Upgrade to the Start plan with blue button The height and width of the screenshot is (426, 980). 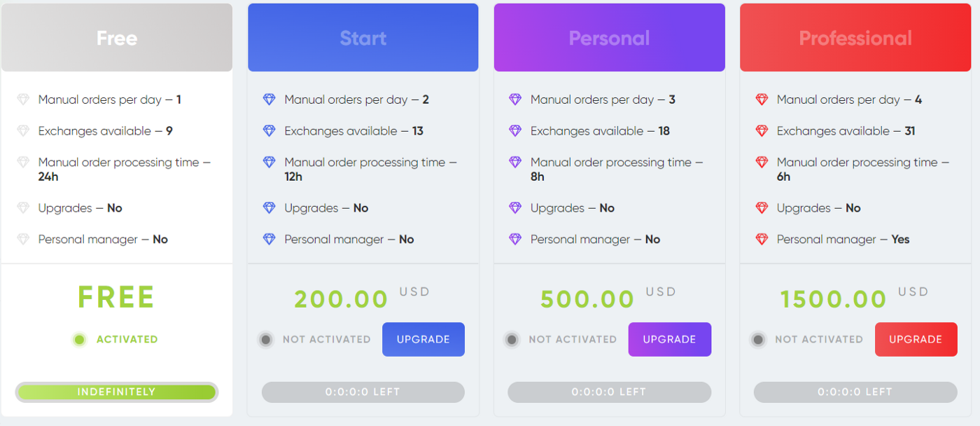[423, 339]
